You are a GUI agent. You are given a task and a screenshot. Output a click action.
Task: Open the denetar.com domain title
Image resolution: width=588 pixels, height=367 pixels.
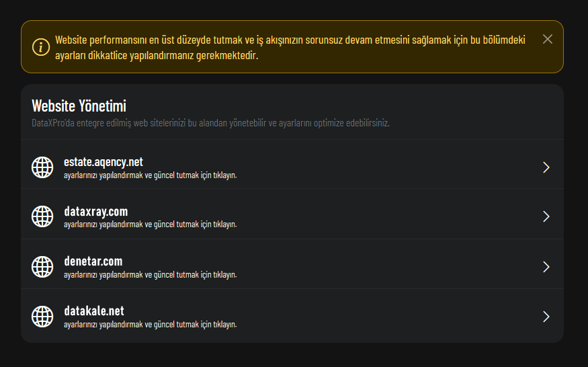(93, 261)
